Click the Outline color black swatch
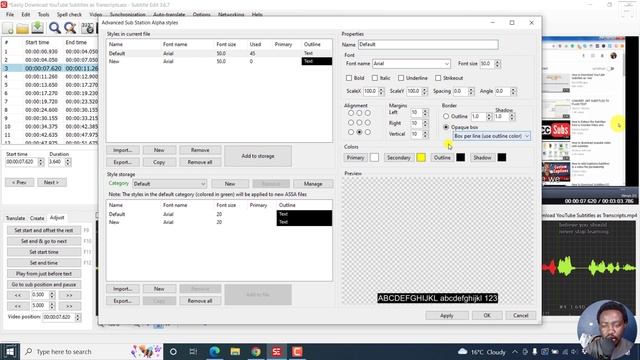The width and height of the screenshot is (640, 360). [460, 158]
